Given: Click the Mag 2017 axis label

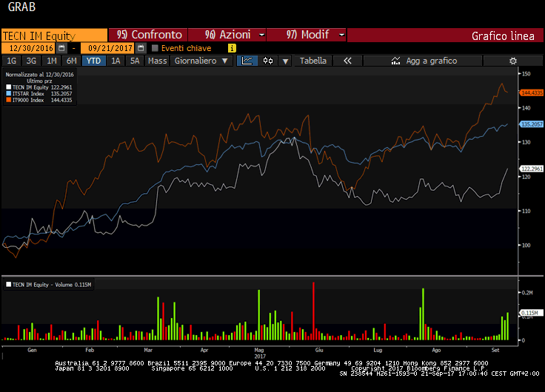Looking at the screenshot, I should 259,353.
